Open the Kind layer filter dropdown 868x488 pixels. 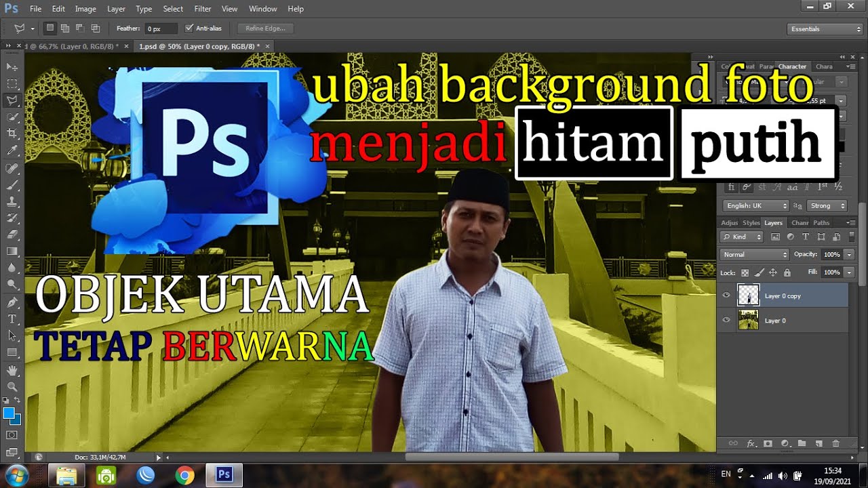742,237
